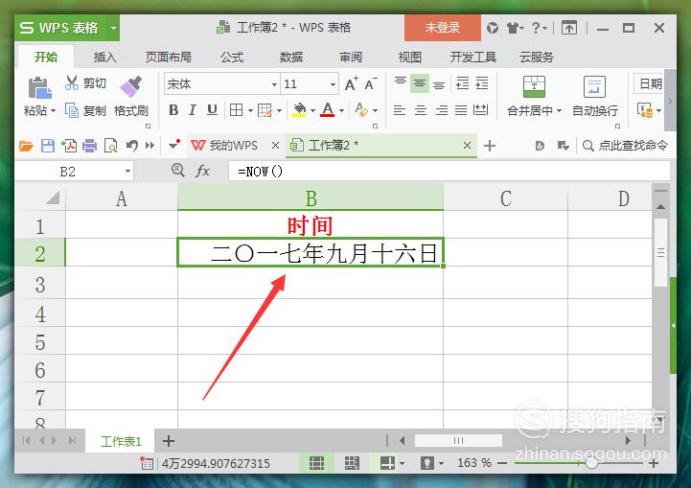691x488 pixels.
Task: Click the Auto Wrap text icon
Action: [594, 86]
